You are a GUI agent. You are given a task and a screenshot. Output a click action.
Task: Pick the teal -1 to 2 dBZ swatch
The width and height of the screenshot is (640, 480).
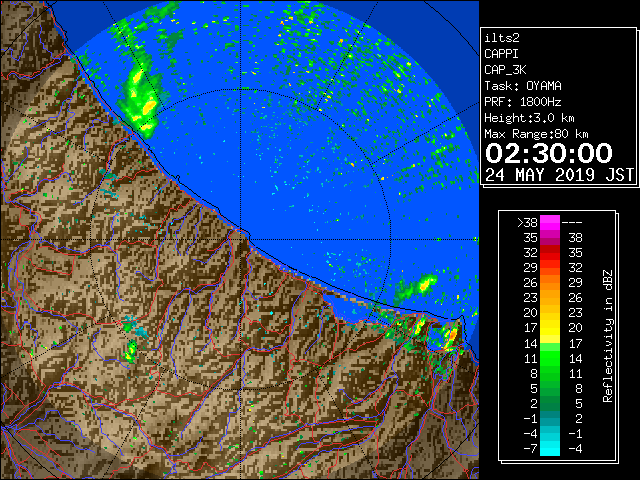(x=550, y=418)
